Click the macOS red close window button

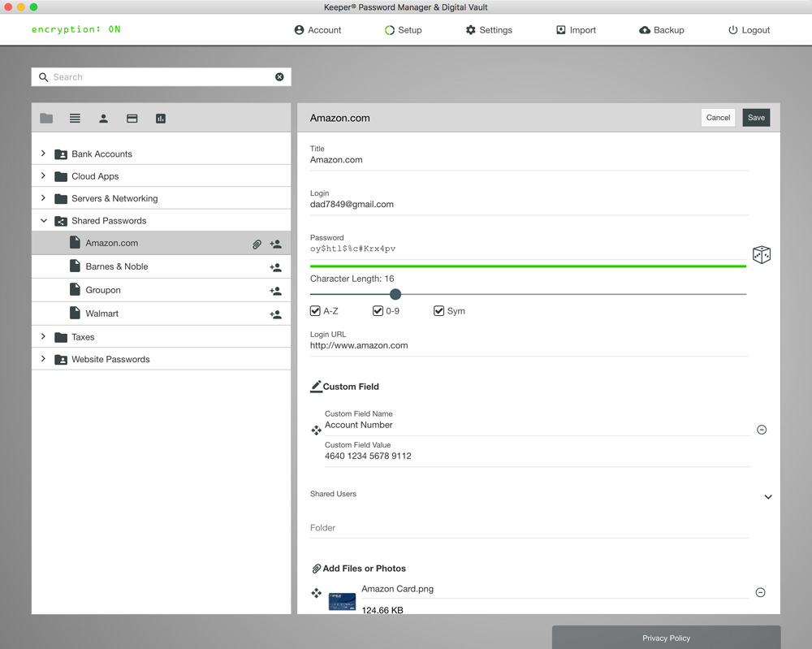pos(8,6)
